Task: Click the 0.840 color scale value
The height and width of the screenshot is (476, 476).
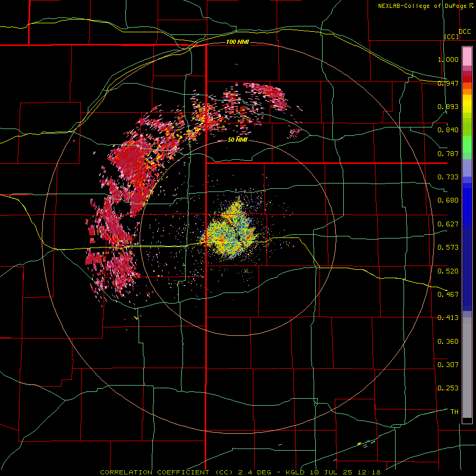Action: [x=448, y=130]
